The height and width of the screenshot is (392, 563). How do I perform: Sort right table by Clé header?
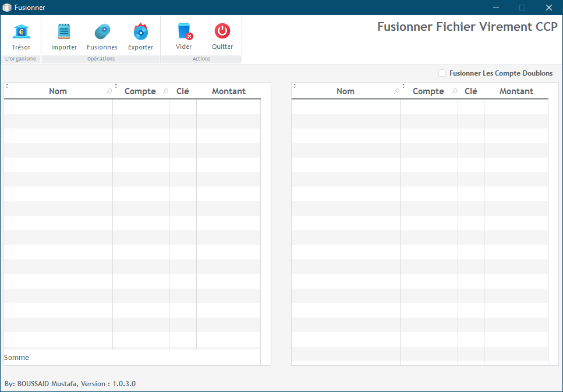(x=470, y=91)
